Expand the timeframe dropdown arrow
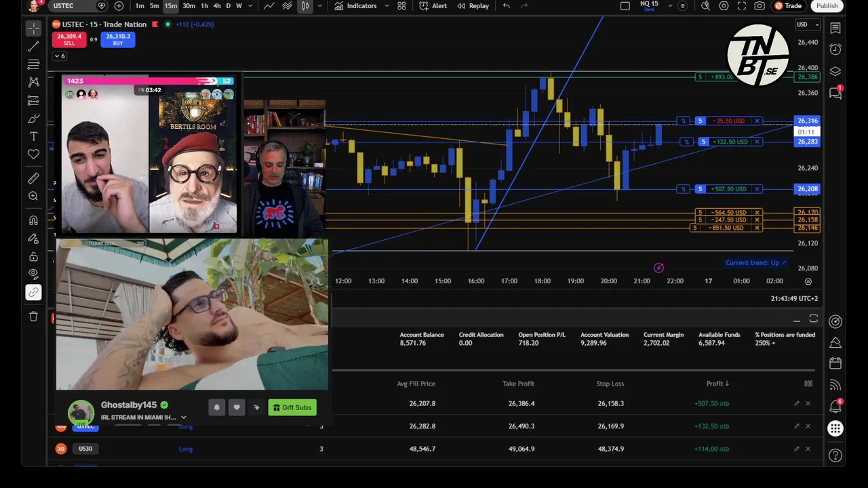868x488 pixels. [251, 6]
